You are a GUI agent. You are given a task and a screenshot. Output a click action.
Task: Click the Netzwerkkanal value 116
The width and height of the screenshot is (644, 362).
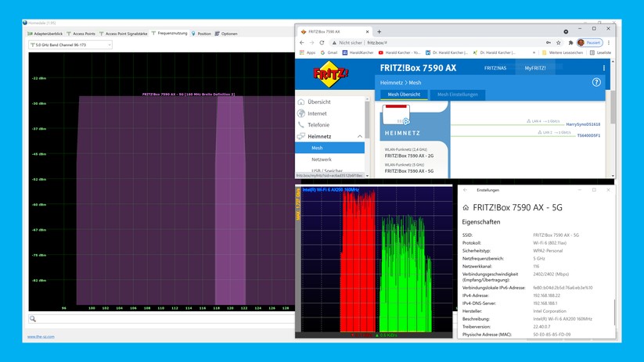[x=536, y=267]
